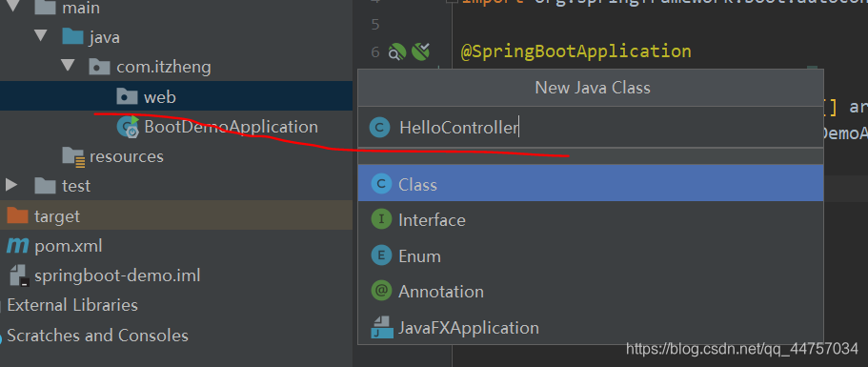Select the test folder label
The width and height of the screenshot is (868, 367).
pyautogui.click(x=76, y=186)
